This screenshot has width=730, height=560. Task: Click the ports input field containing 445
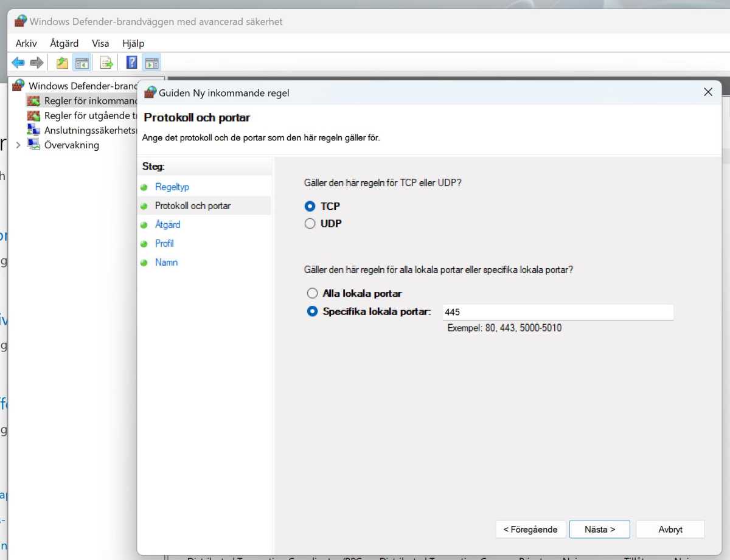coord(557,312)
